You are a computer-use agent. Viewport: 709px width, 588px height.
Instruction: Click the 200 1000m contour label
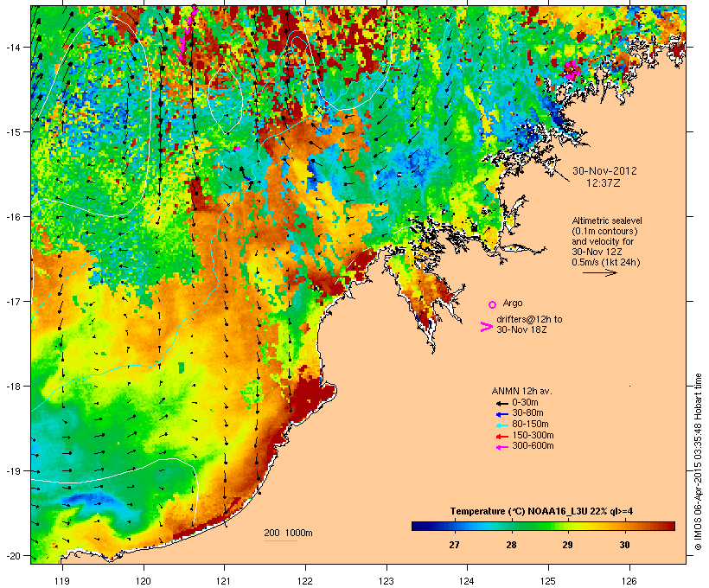[288, 533]
